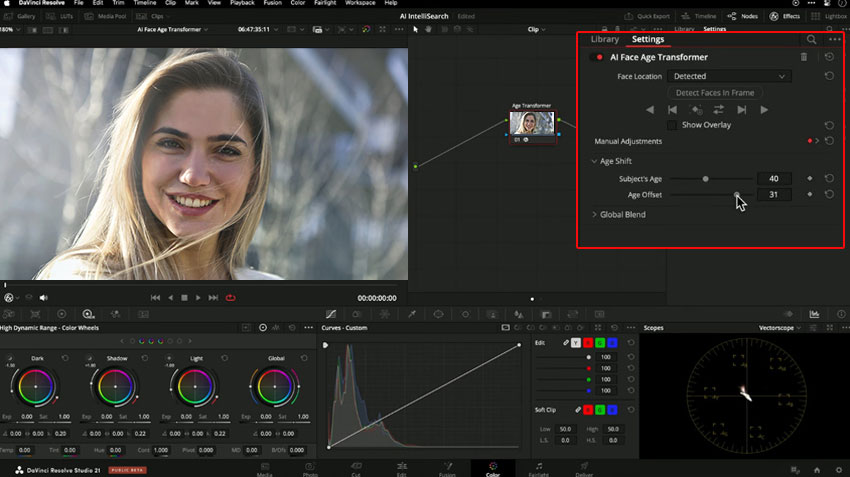Add keyframe for Age Offset
The image size is (850, 477).
pyautogui.click(x=810, y=194)
